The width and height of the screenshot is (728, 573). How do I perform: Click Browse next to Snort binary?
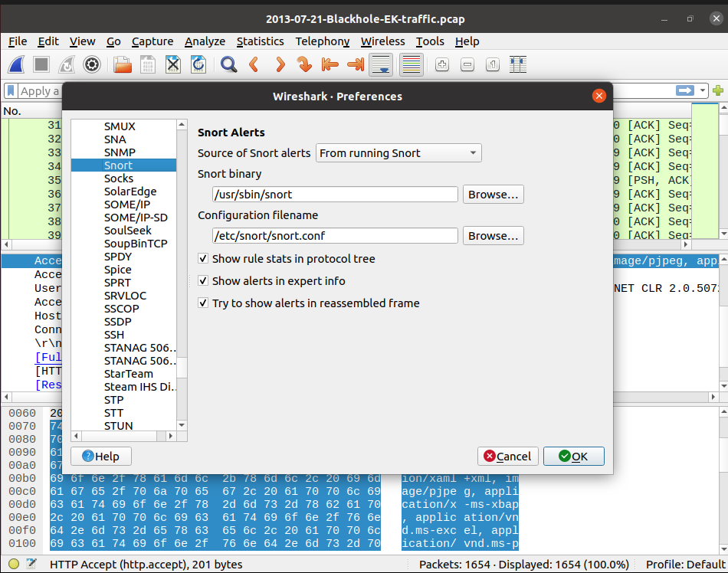tap(493, 195)
